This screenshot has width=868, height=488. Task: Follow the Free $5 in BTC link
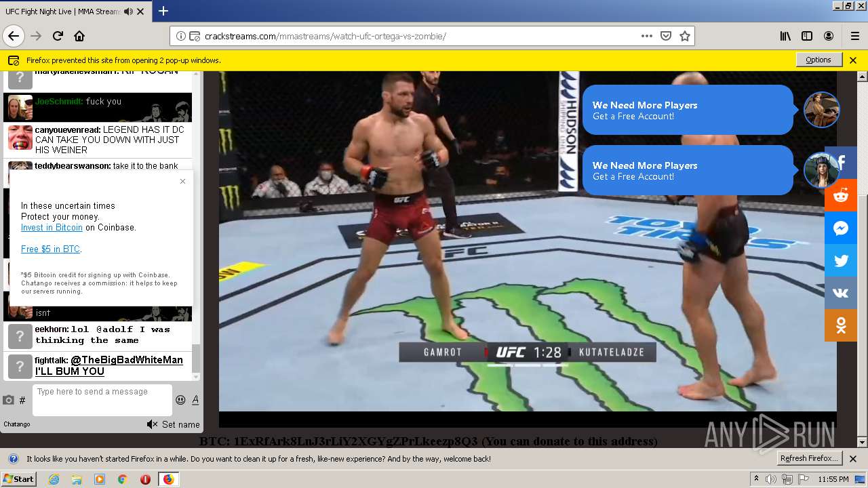(51, 249)
